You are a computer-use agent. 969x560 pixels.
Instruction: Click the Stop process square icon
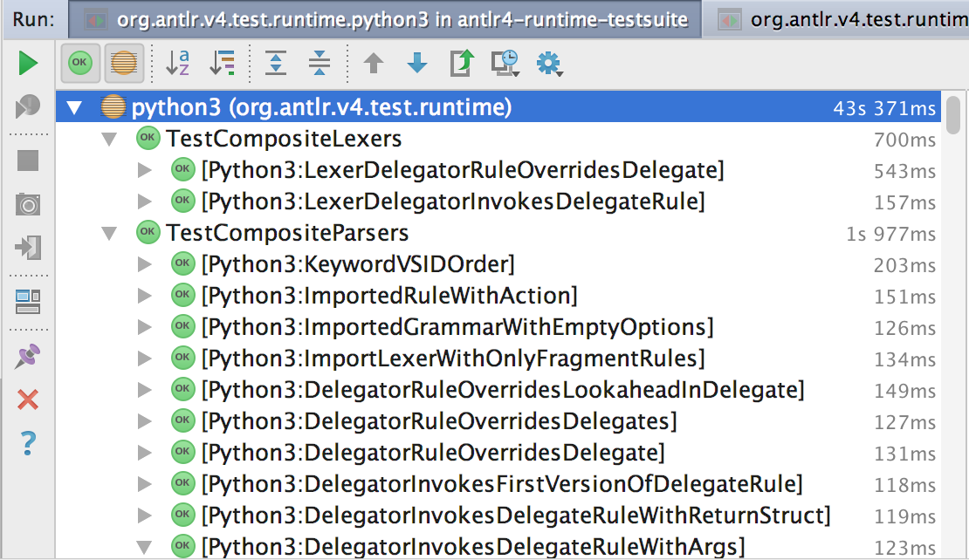(28, 160)
